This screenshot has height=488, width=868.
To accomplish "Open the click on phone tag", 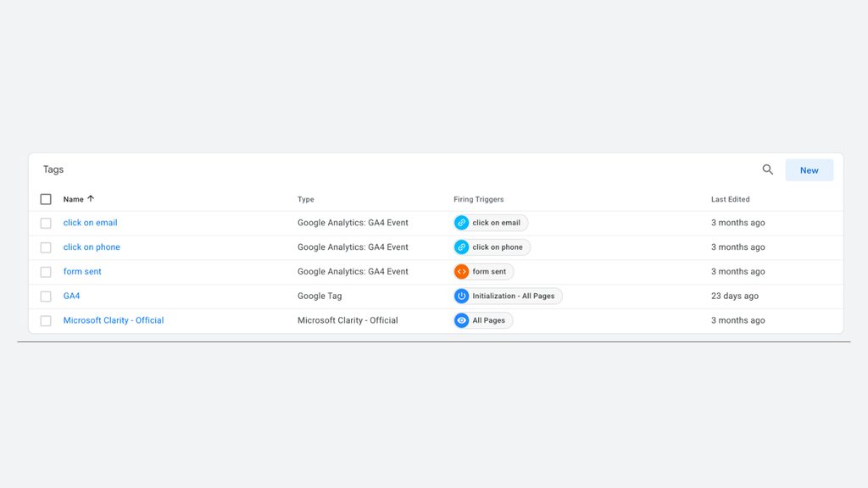I will 92,247.
